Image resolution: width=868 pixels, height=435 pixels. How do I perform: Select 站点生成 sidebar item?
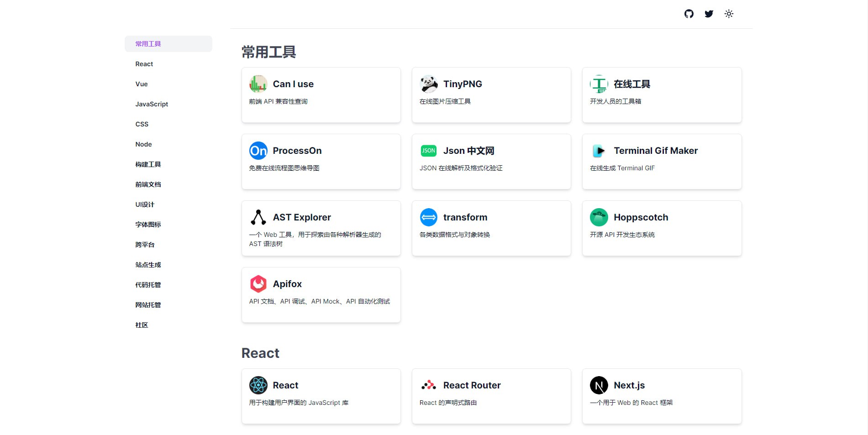coord(168,265)
